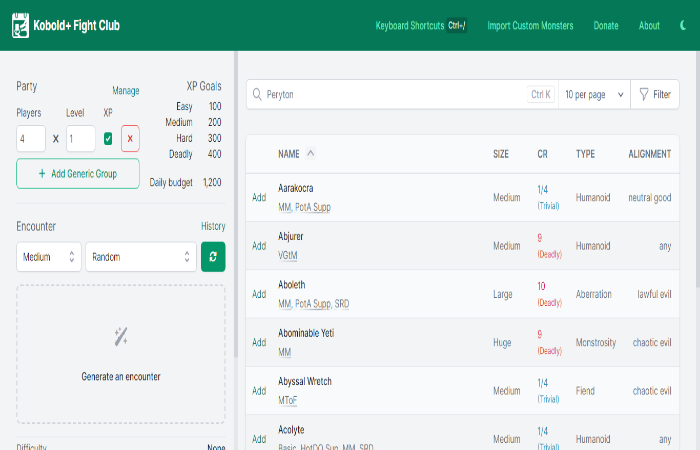The height and width of the screenshot is (450, 700).
Task: Click Add Generic Group button
Action: click(x=78, y=174)
